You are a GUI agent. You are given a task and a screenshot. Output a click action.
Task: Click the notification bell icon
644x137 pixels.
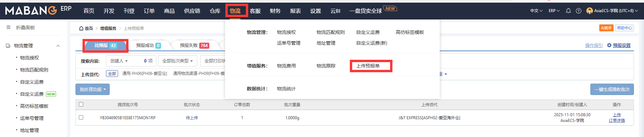pos(568,11)
